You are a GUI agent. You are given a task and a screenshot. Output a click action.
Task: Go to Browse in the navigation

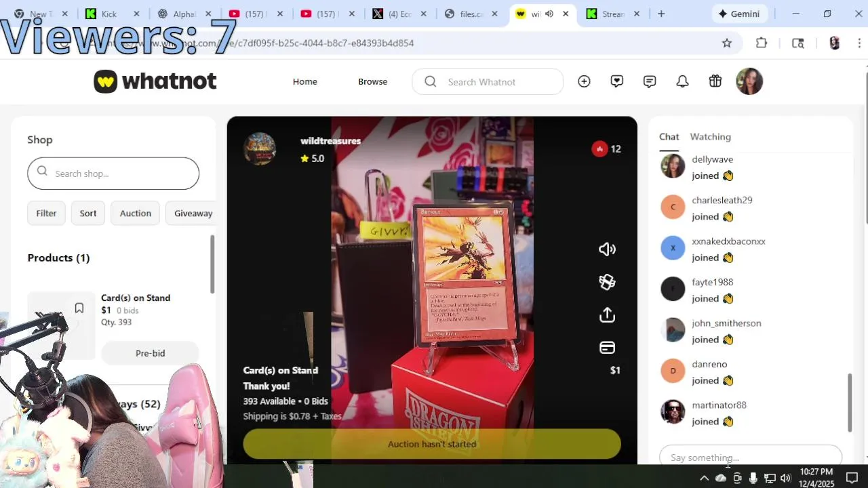(x=372, y=81)
